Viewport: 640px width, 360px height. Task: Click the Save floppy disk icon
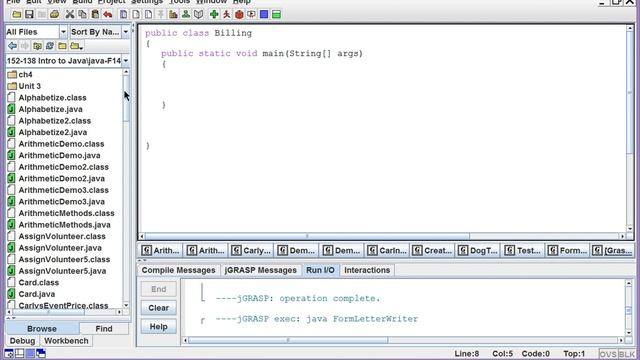[29, 15]
